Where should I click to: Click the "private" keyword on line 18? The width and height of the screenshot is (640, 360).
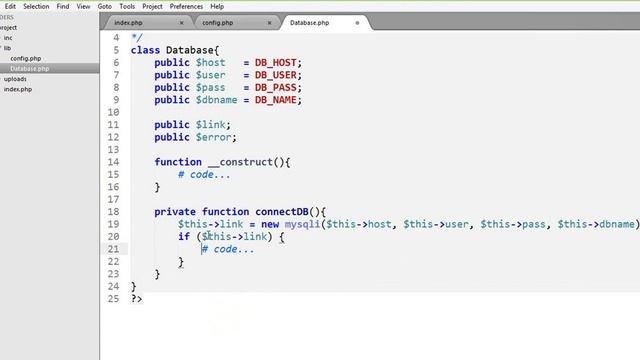(175, 212)
